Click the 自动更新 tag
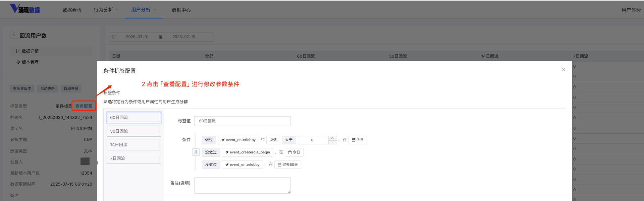The image size is (644, 201). (47, 88)
